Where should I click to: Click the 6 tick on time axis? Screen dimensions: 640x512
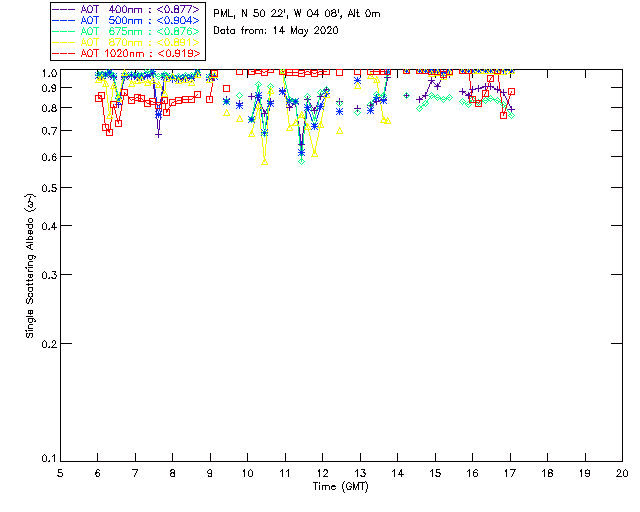tap(97, 473)
